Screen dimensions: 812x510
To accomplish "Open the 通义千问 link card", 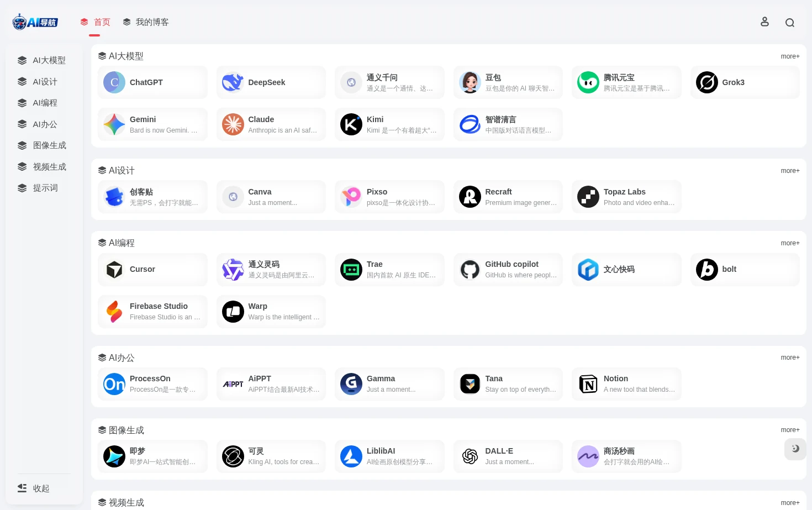I will pos(389,82).
